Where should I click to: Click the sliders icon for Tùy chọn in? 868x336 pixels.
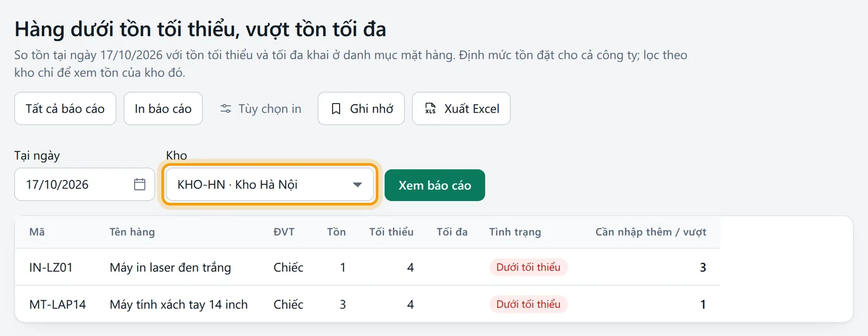pyautogui.click(x=226, y=109)
